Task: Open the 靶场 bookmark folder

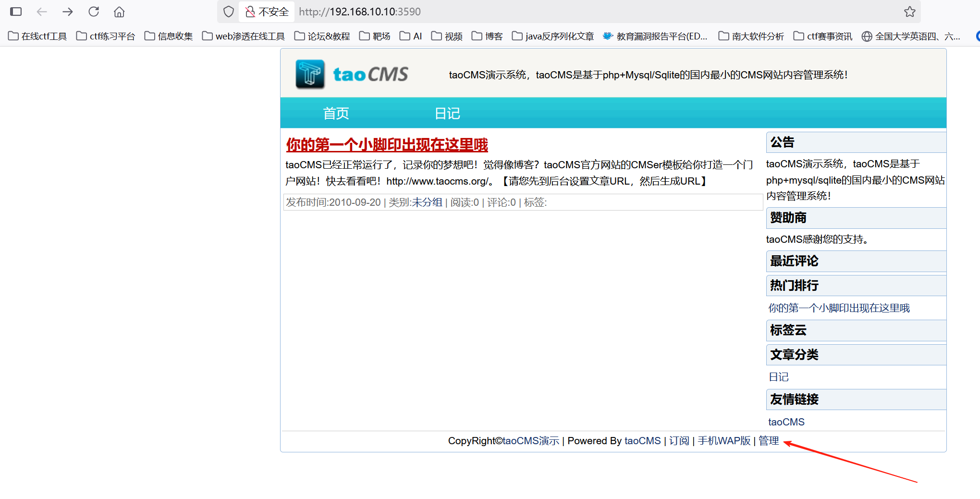Action: point(375,36)
